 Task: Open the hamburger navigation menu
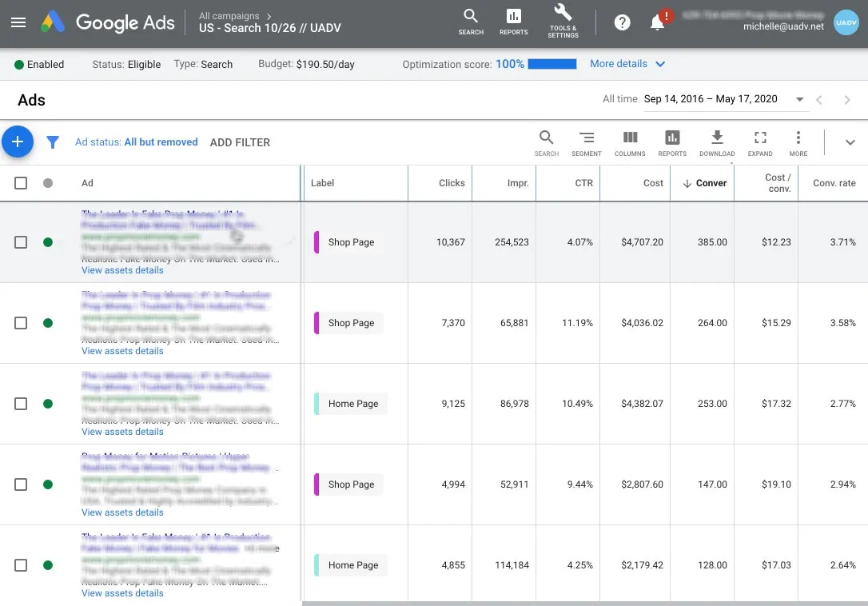point(19,22)
